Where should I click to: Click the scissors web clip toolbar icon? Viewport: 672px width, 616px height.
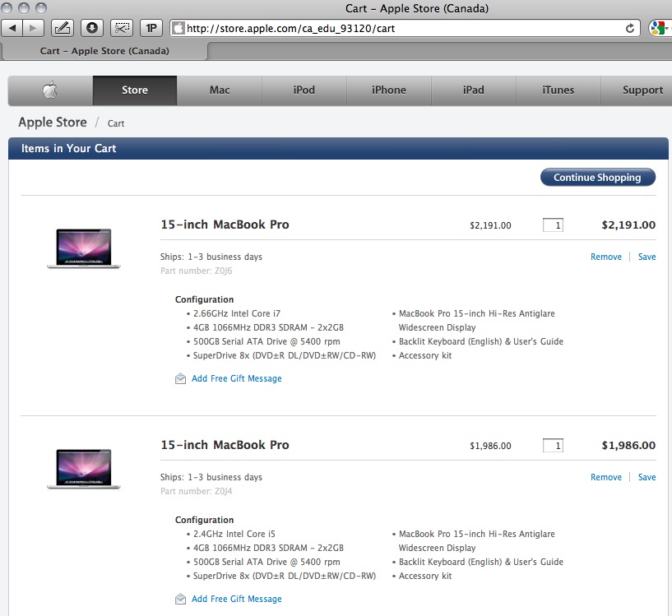click(122, 28)
